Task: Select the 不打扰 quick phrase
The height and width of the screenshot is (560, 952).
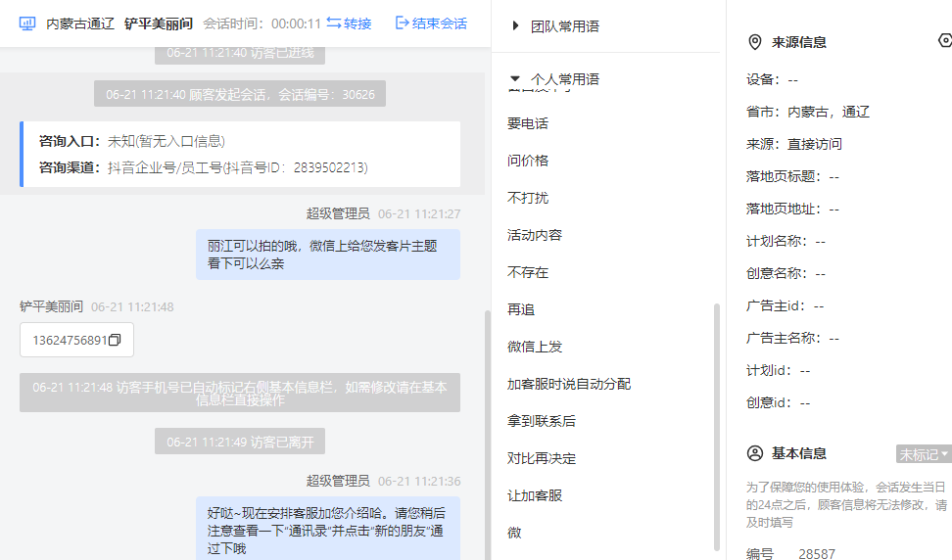Action: tap(528, 198)
